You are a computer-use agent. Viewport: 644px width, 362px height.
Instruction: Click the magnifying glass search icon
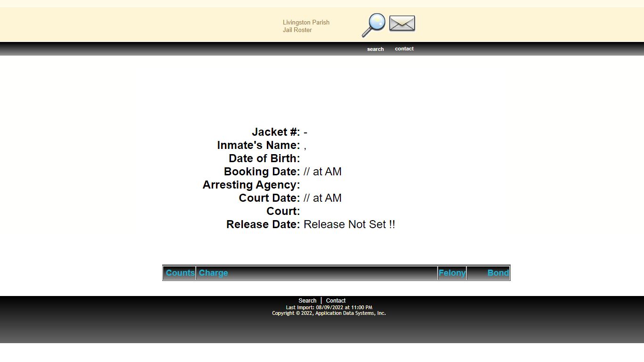374,25
